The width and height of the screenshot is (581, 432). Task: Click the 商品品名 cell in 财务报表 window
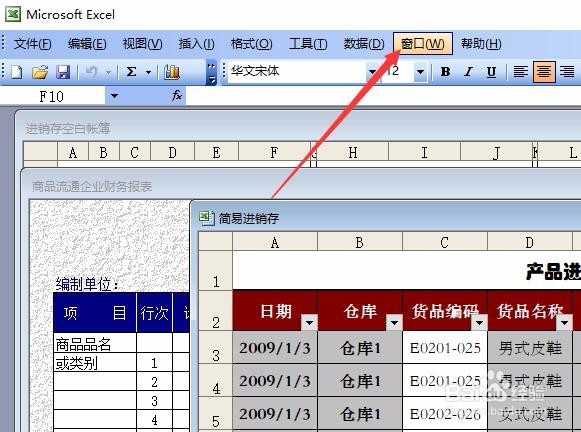tap(95, 343)
